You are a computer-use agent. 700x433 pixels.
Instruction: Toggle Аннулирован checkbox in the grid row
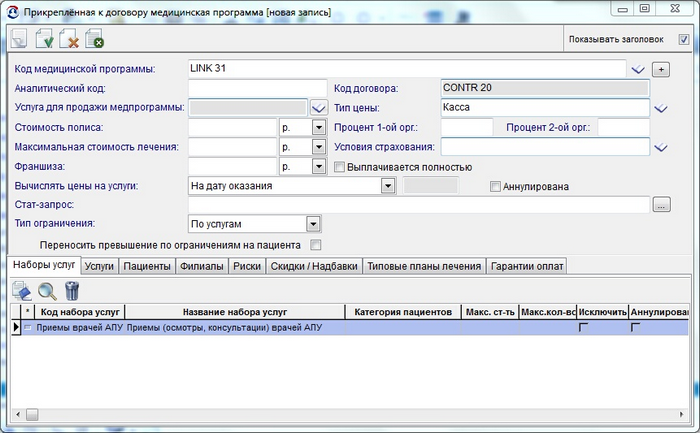[635, 327]
